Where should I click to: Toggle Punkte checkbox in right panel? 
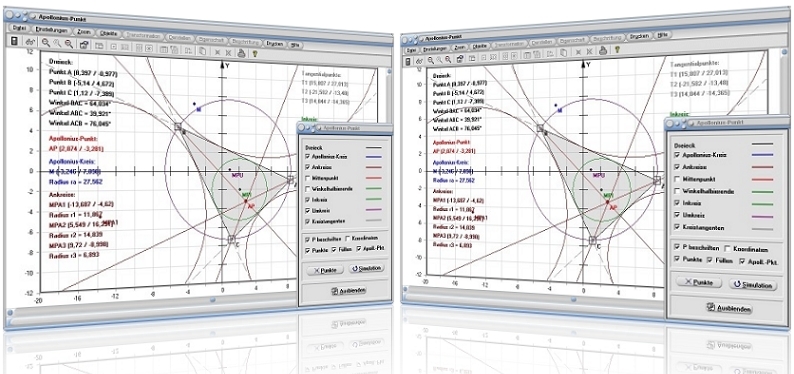[677, 259]
